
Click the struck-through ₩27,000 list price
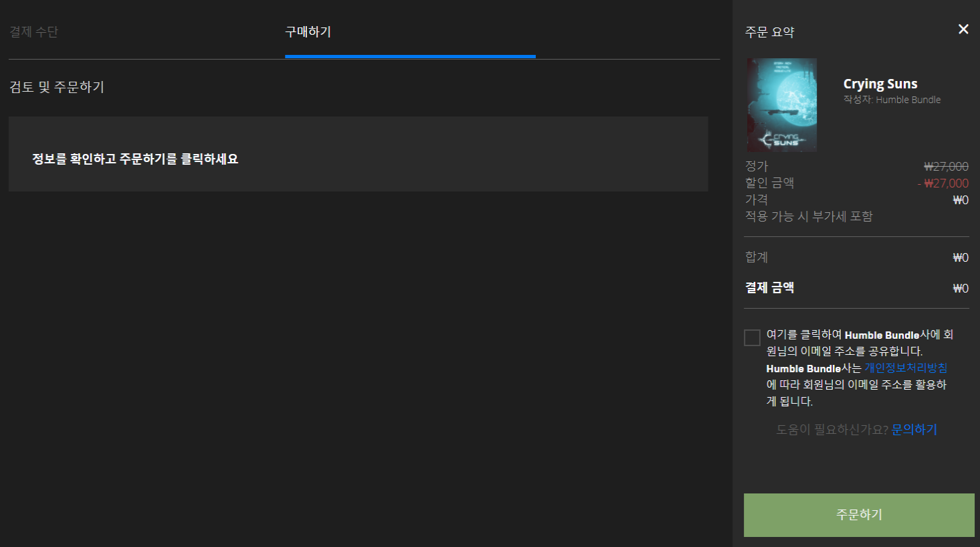click(946, 166)
